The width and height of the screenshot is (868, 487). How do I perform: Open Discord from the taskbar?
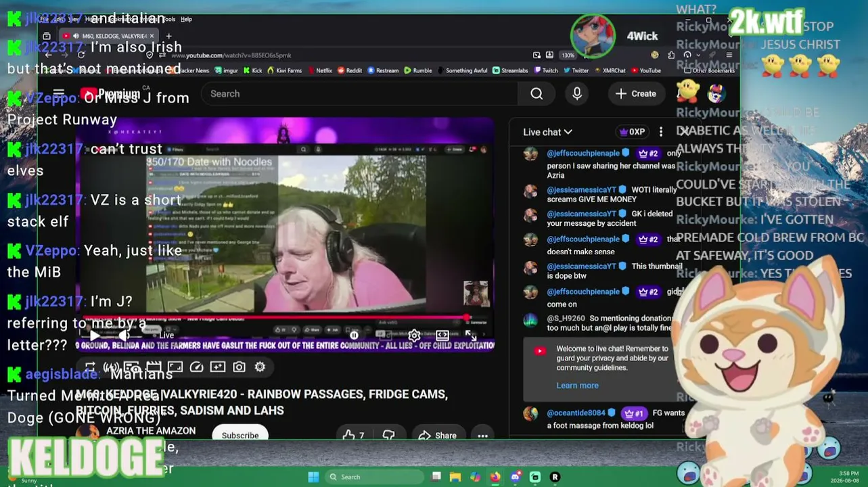pyautogui.click(x=516, y=477)
